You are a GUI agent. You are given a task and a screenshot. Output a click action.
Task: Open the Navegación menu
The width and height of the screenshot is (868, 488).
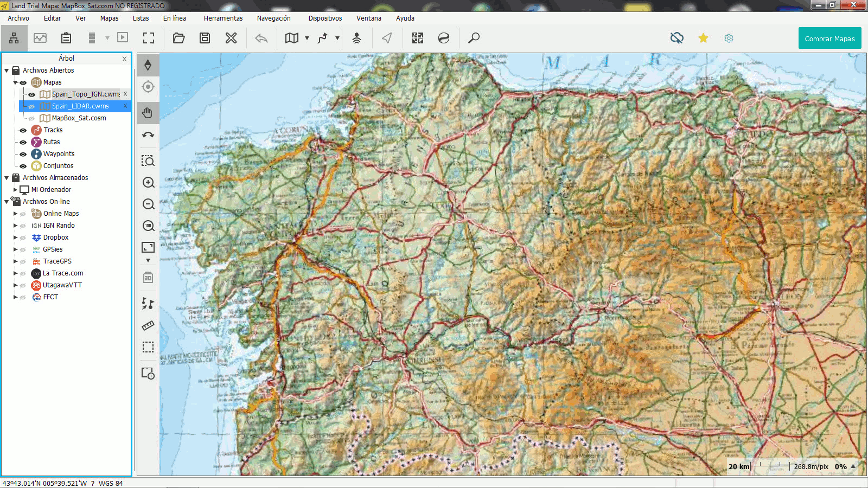[x=274, y=18]
